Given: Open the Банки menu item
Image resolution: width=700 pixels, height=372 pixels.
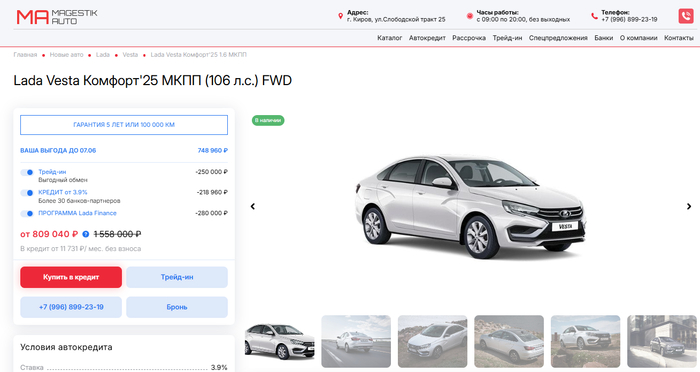Looking at the screenshot, I should click(604, 38).
